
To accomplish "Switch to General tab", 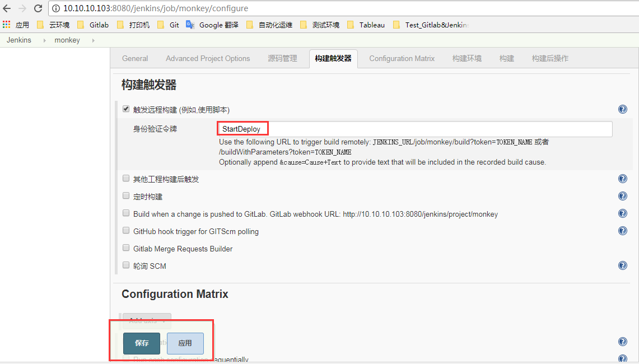I will click(x=135, y=58).
